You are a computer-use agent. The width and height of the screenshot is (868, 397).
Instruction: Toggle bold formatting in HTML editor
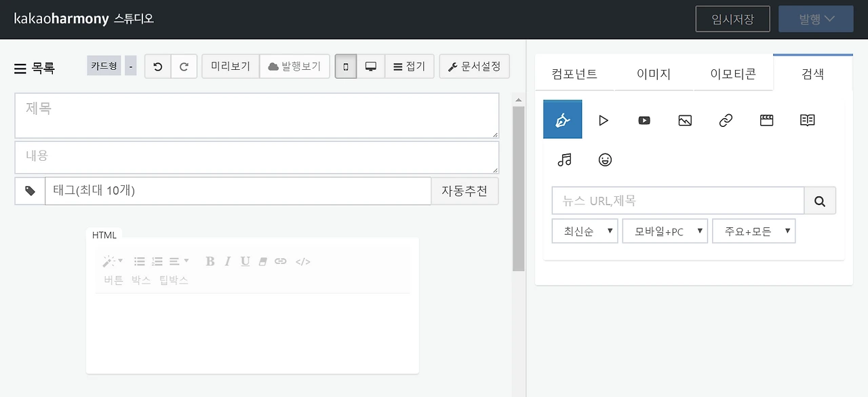[210, 261]
